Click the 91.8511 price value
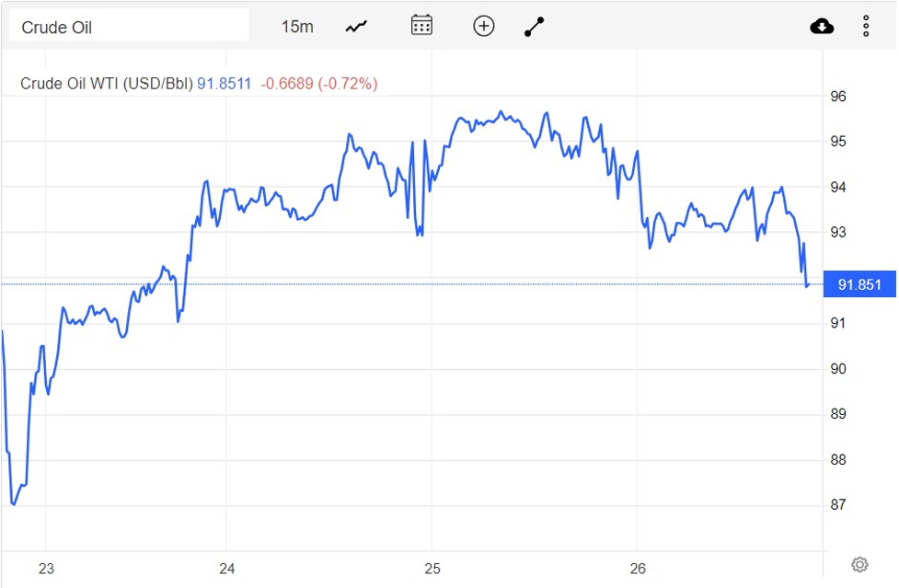 tap(225, 84)
